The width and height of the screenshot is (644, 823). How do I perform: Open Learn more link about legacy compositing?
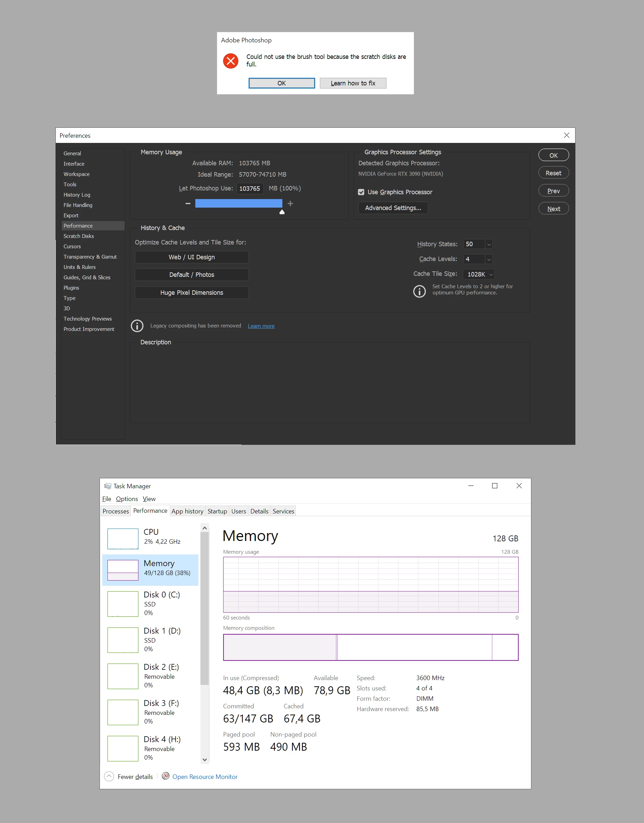click(x=261, y=326)
